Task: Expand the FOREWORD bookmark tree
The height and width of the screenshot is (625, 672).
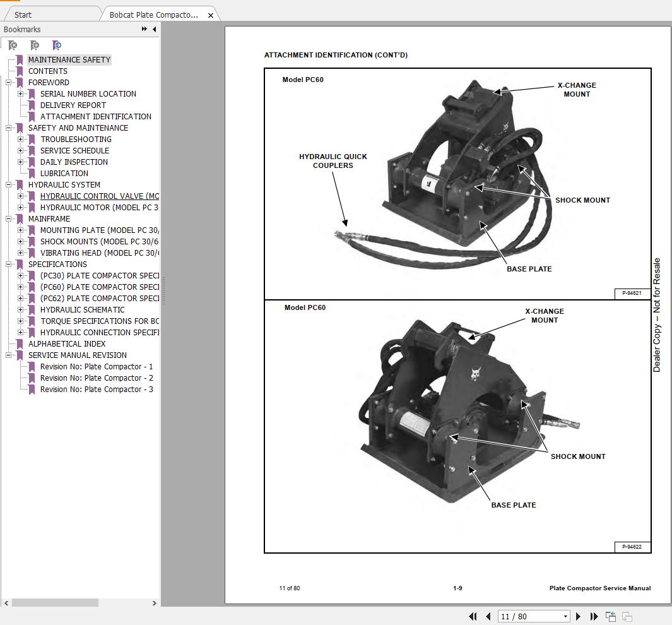Action: 8,82
